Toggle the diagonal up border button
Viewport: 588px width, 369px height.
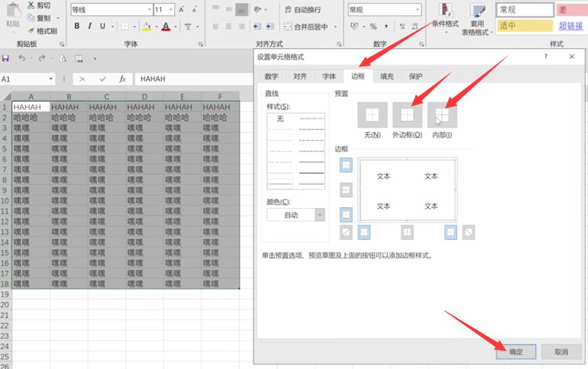(x=346, y=232)
